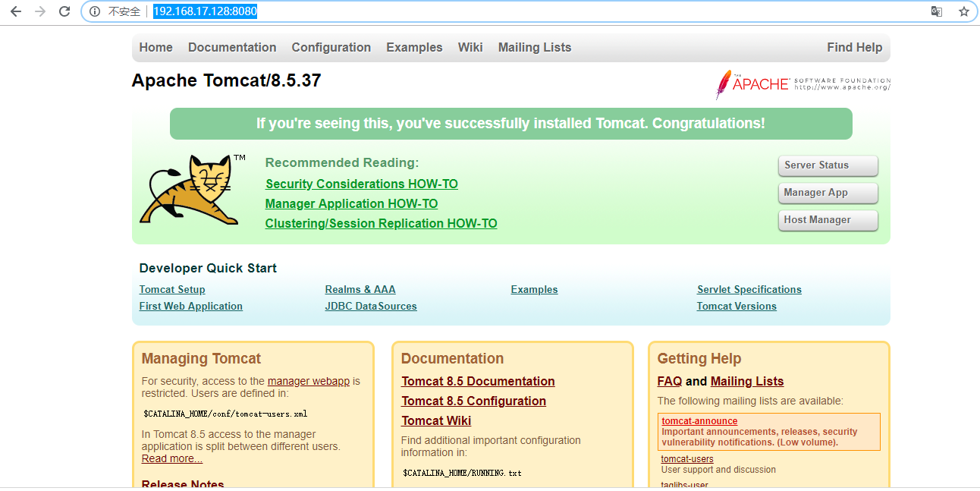The height and width of the screenshot is (491, 980).
Task: Click the Apache feather logo
Action: click(803, 84)
